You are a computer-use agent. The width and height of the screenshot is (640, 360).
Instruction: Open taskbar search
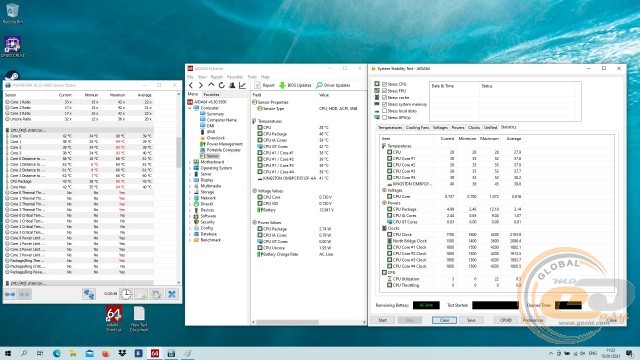pyautogui.click(x=24, y=353)
